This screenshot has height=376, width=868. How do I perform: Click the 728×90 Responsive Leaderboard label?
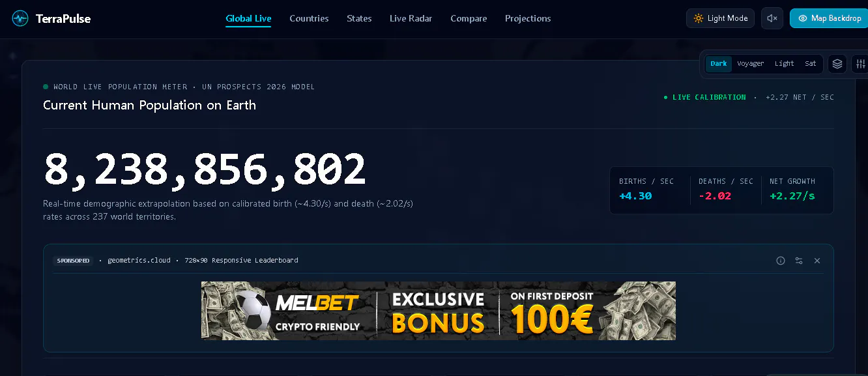tap(242, 261)
